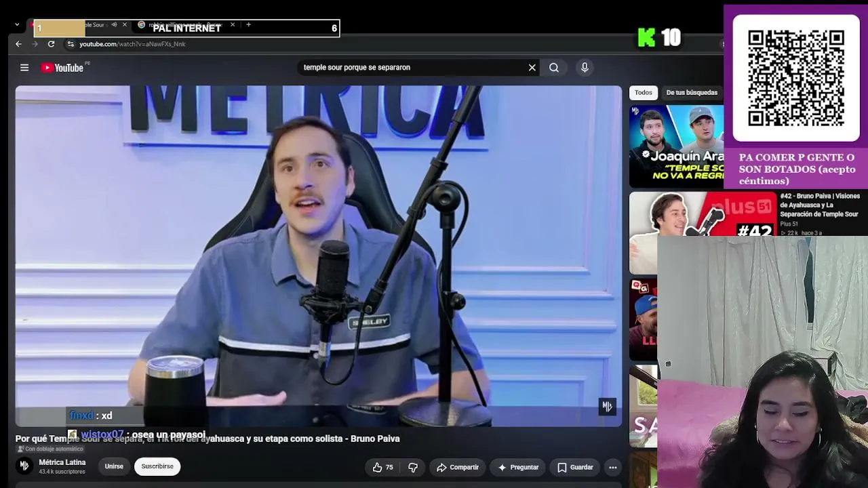Mute the audio-playing YouTube tab via speaker icon

pyautogui.click(x=114, y=25)
